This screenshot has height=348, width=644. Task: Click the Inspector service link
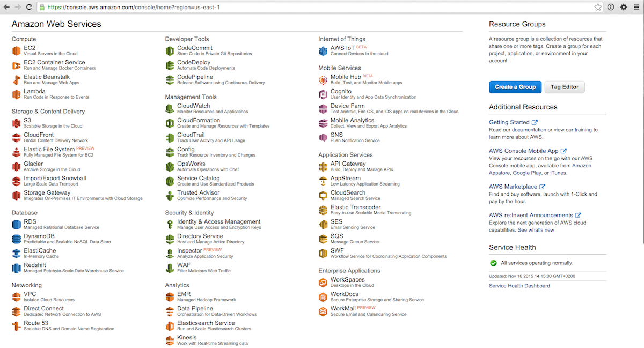[x=189, y=250]
